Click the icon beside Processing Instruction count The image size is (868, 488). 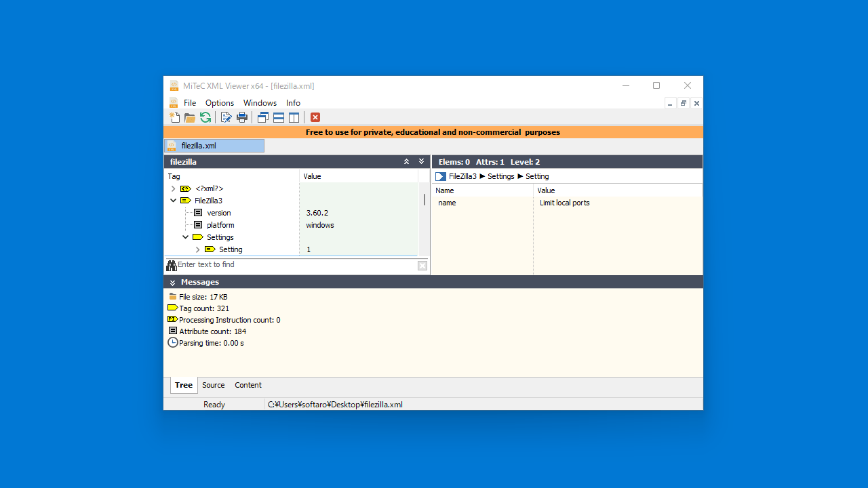172,319
